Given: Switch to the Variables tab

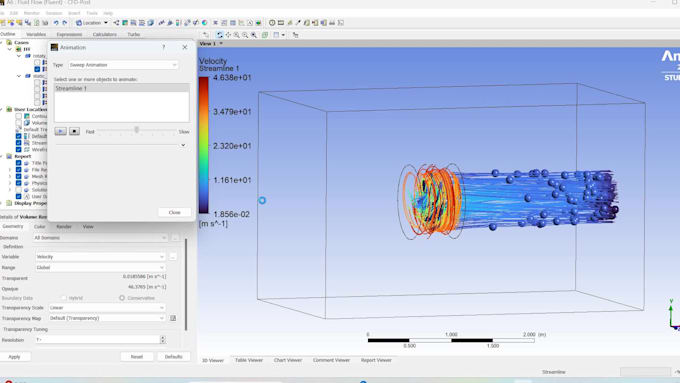Looking at the screenshot, I should click(36, 34).
